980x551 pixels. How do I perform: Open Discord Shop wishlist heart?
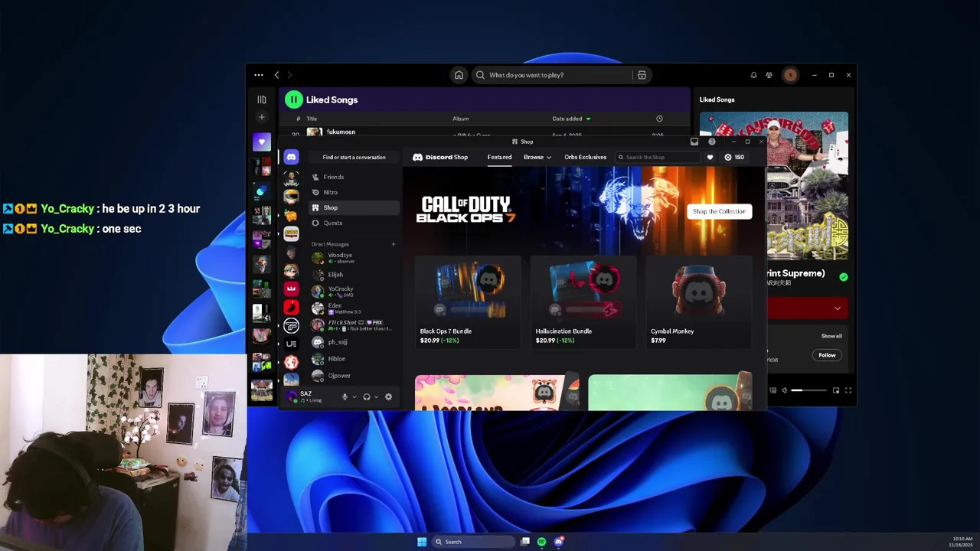710,157
